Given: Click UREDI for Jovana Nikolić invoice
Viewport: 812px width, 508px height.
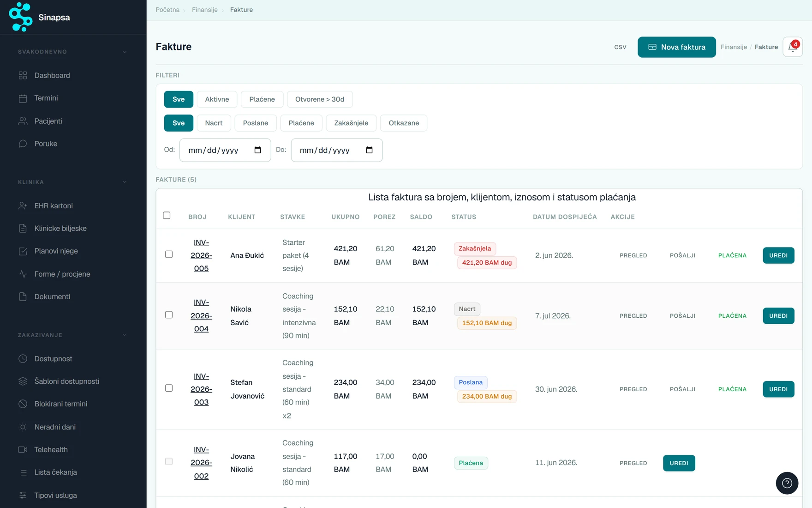Looking at the screenshot, I should click(x=679, y=463).
